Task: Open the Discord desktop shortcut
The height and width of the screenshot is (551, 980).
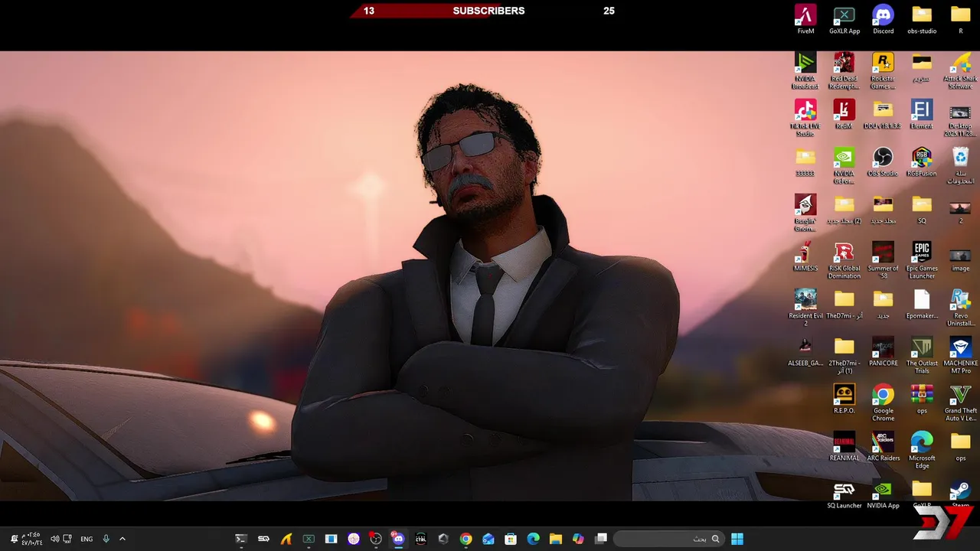Action: pos(883,19)
